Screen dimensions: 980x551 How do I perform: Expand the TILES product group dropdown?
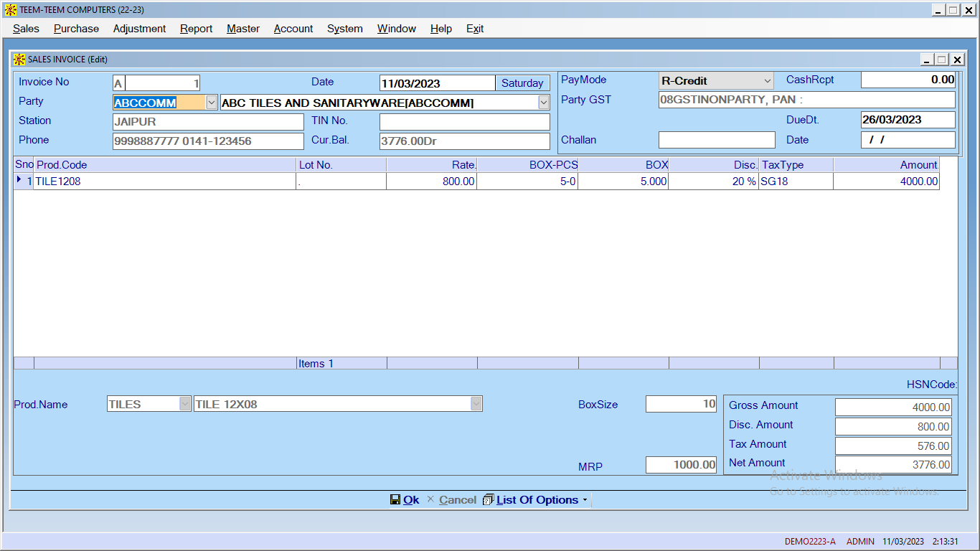coord(185,404)
